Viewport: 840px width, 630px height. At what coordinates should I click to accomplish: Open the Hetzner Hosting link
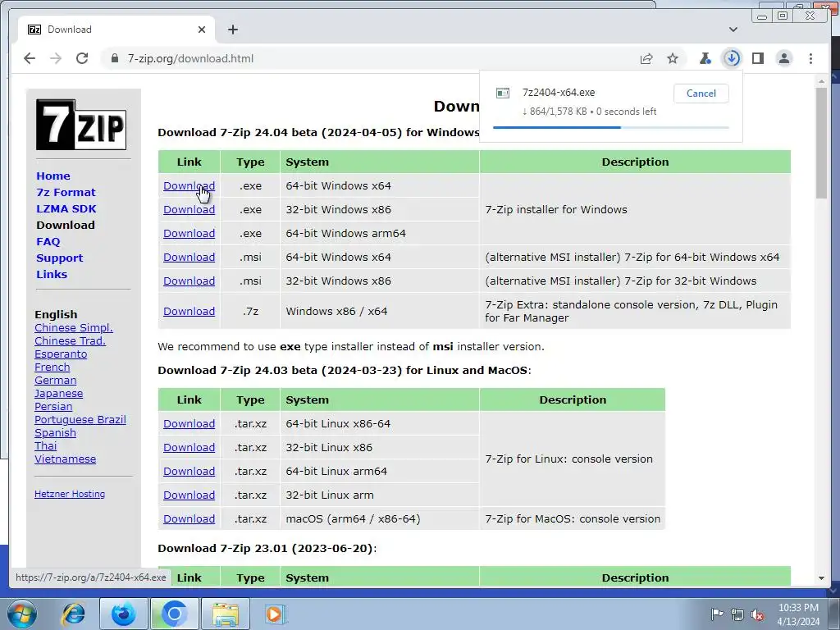coord(70,494)
